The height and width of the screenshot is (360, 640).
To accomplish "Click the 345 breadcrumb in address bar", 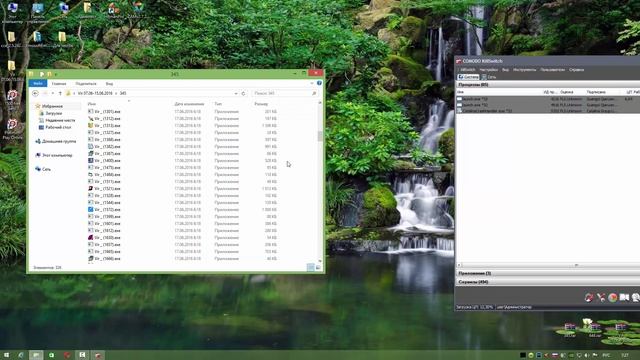I will click(123, 93).
